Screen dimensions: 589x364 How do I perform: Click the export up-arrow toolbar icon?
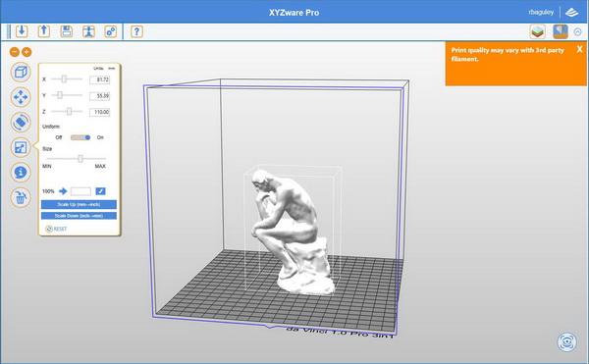click(x=44, y=31)
